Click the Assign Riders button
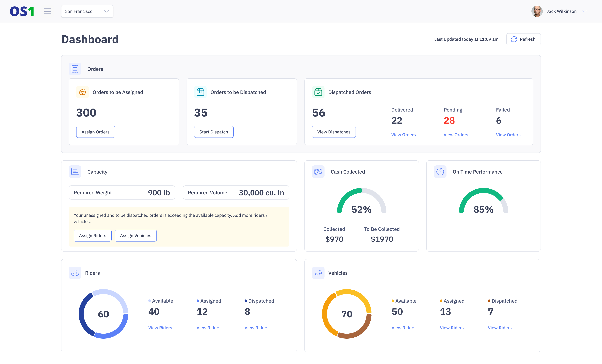This screenshot has width=602, height=364. (x=93, y=236)
